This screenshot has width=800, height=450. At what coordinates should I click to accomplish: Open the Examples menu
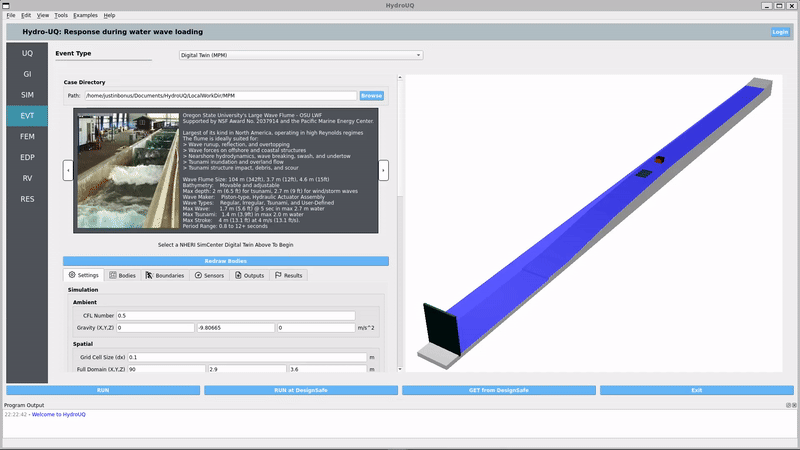coord(85,16)
